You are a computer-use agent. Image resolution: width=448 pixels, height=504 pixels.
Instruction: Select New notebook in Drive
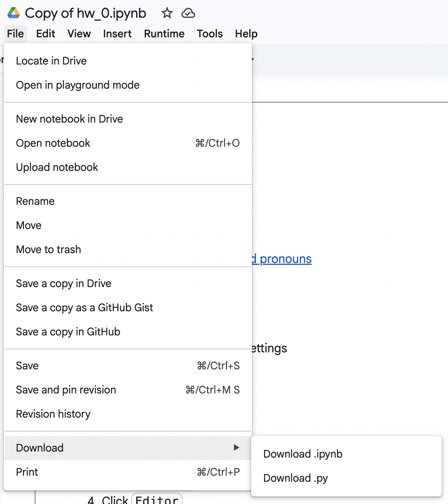(x=128, y=119)
